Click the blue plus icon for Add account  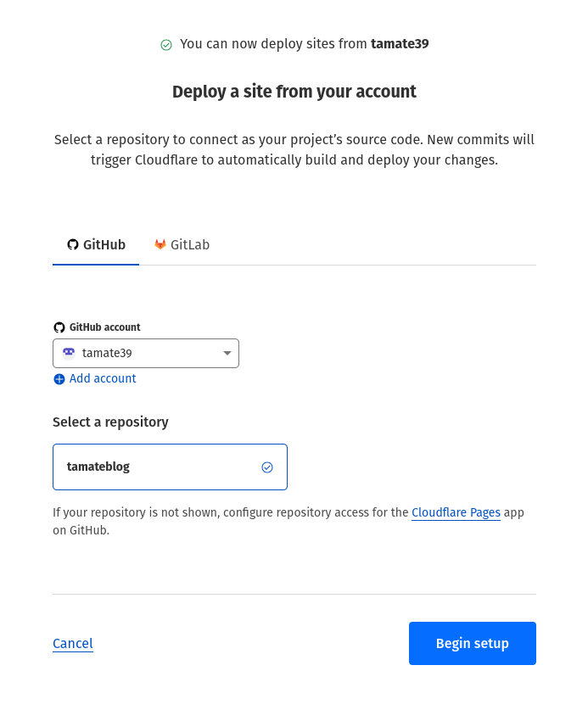pos(59,379)
